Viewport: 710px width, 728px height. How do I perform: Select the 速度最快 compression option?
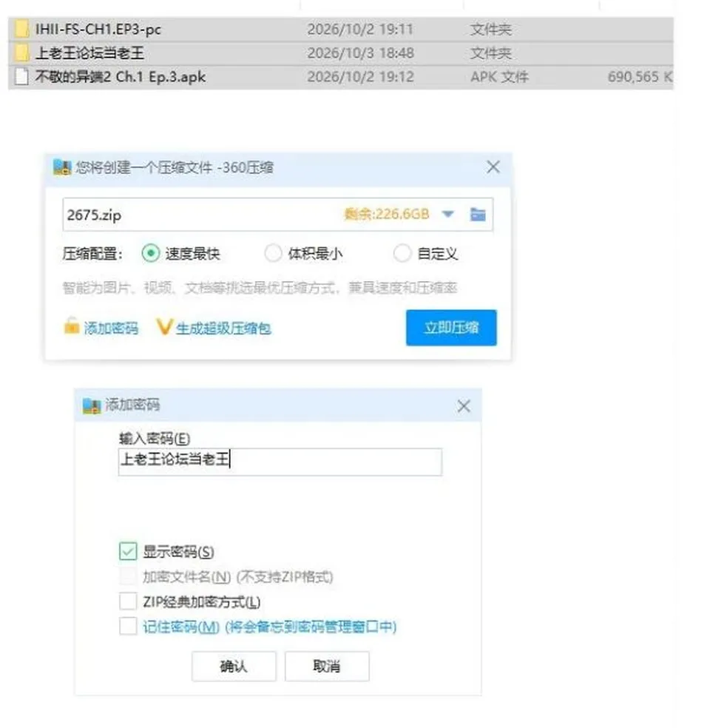coord(151,254)
